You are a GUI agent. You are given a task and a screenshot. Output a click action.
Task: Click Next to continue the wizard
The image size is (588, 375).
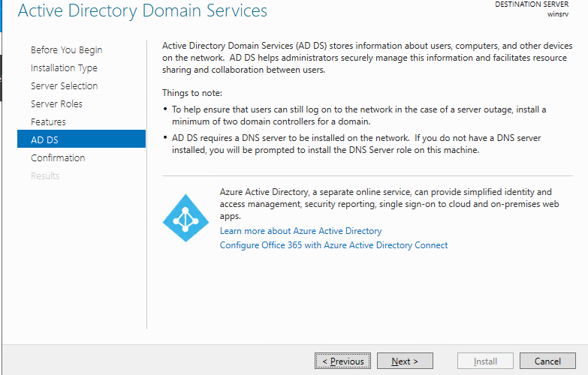(406, 361)
